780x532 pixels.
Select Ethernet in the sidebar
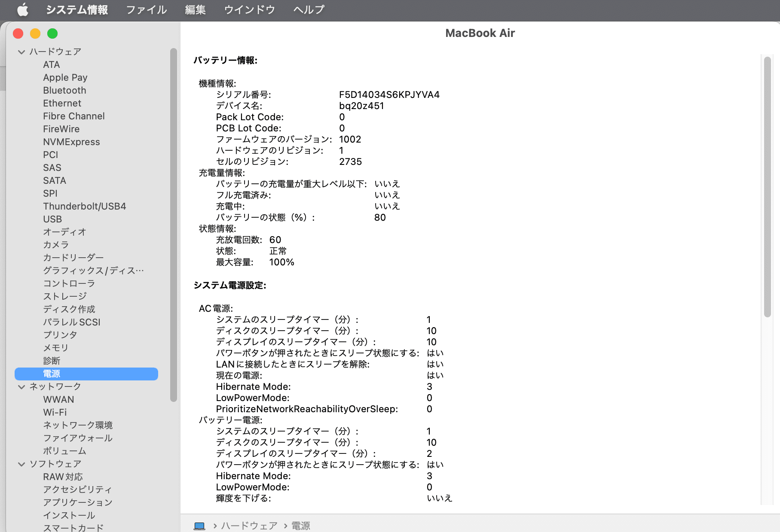point(62,103)
